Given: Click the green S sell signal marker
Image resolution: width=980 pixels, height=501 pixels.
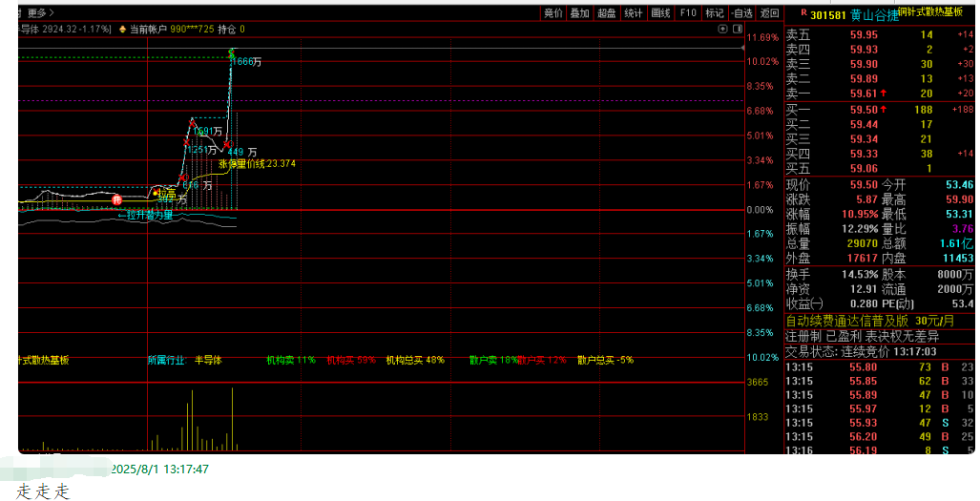Looking at the screenshot, I should coord(232,53).
